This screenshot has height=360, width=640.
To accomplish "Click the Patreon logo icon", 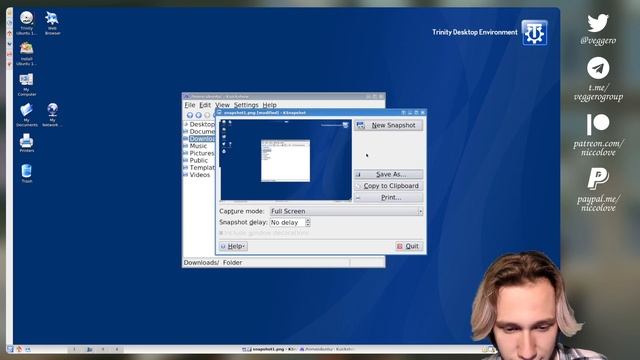I will click(x=598, y=124).
